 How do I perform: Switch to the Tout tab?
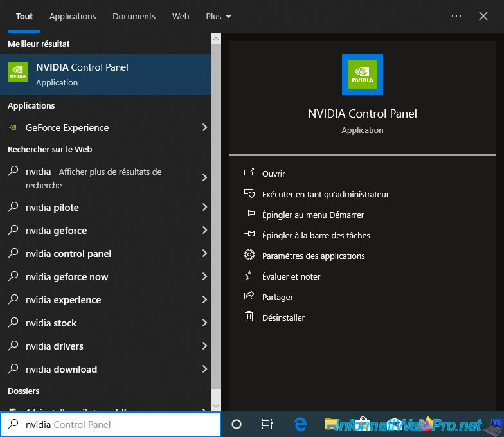point(24,17)
